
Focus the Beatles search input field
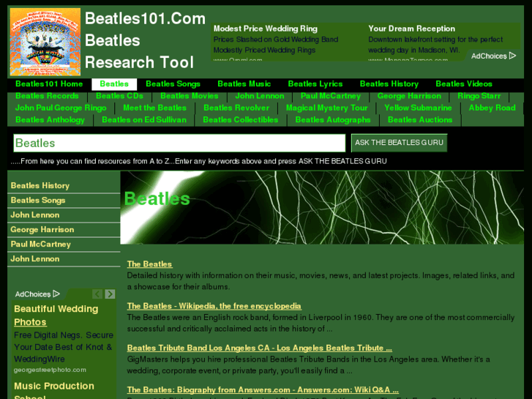click(x=179, y=143)
